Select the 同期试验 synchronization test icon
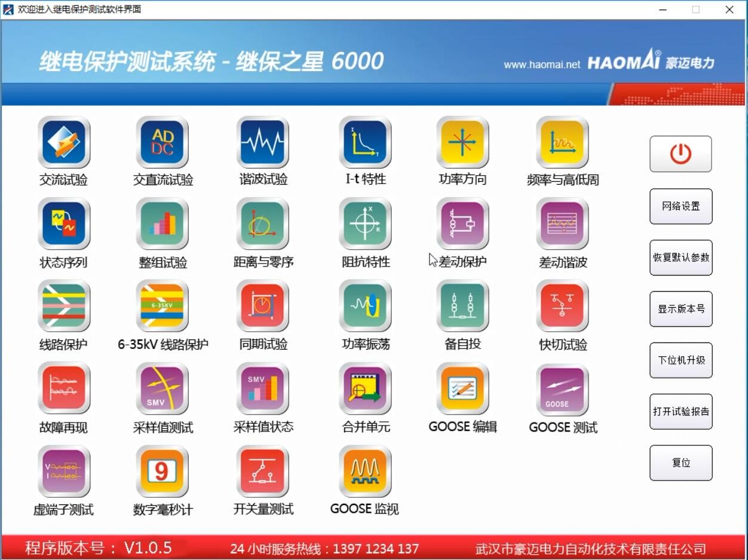The image size is (748, 560). coord(263,306)
